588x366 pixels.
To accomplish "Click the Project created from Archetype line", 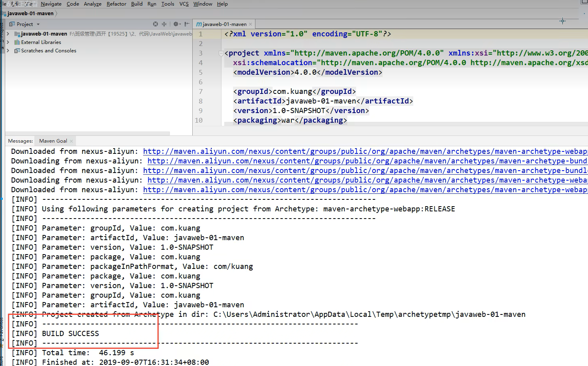I will coord(268,314).
